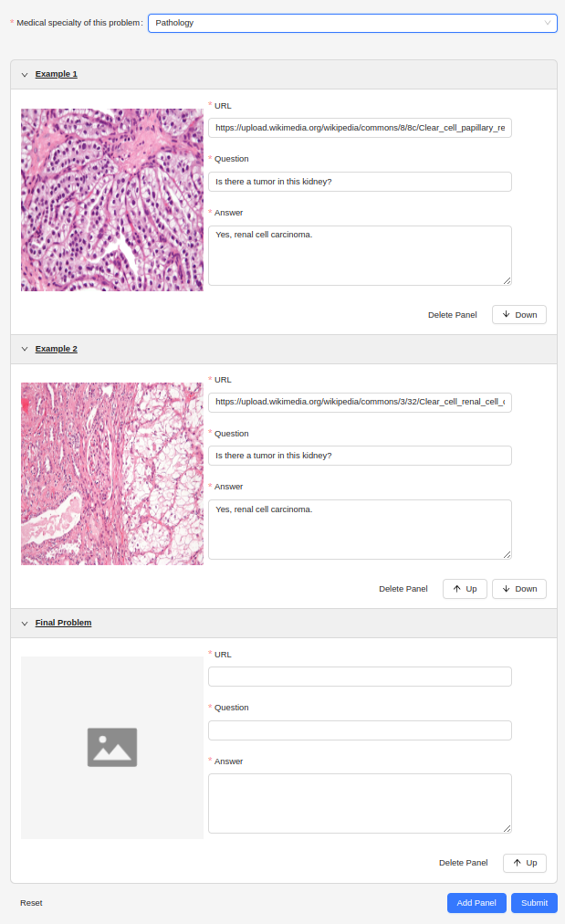Collapse the Final Problem panel chevron

point(25,623)
